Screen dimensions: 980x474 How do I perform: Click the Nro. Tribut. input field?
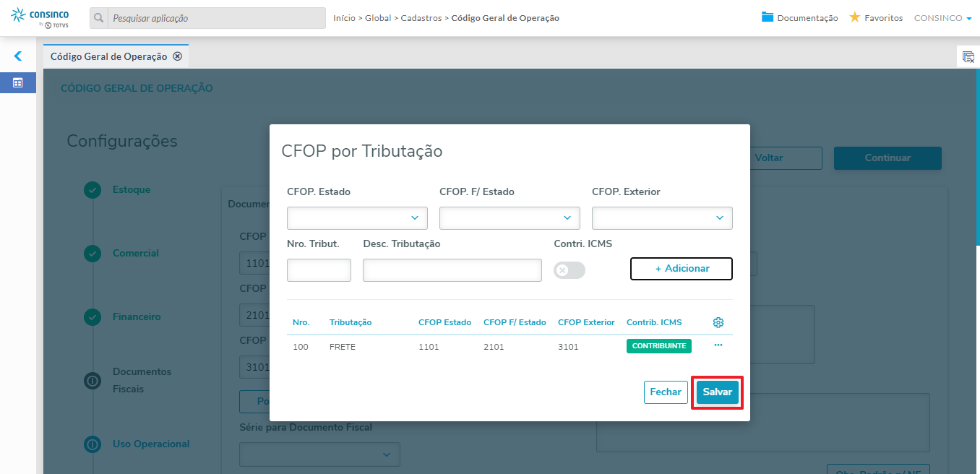click(319, 270)
